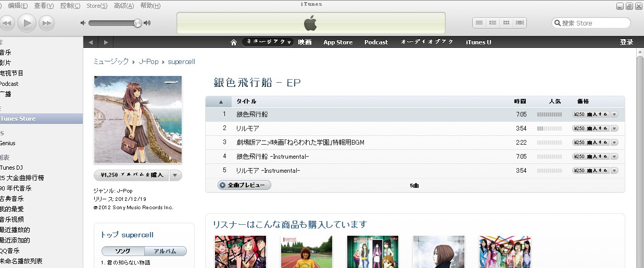
Task: Open the App Store tab
Action: click(338, 42)
